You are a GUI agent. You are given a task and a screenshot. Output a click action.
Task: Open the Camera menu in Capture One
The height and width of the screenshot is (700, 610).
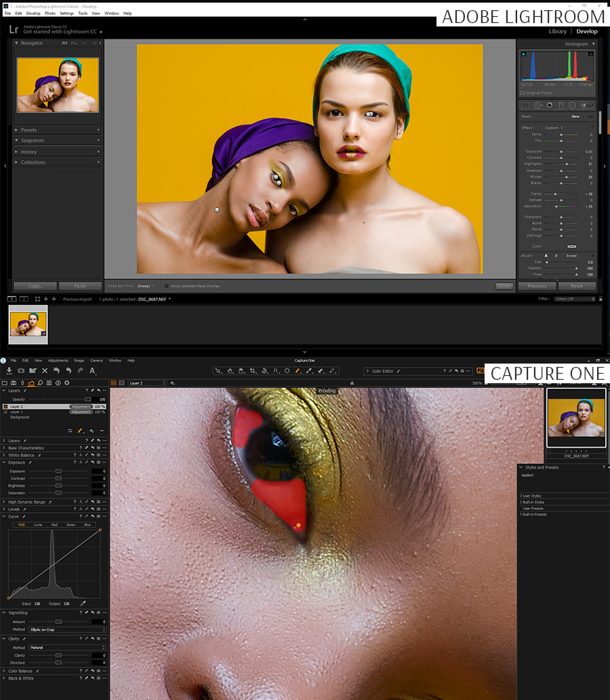pos(96,361)
